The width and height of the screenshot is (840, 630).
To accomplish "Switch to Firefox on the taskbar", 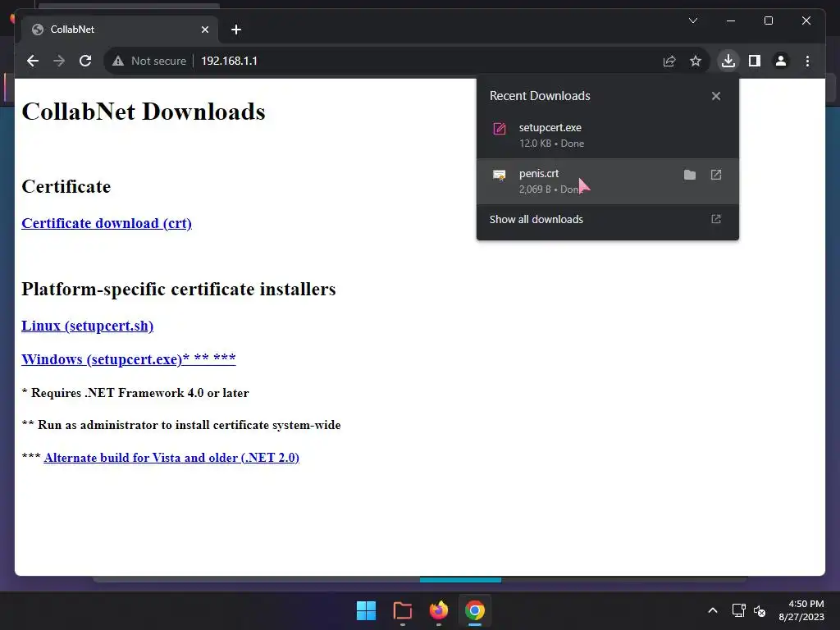I will 439,610.
